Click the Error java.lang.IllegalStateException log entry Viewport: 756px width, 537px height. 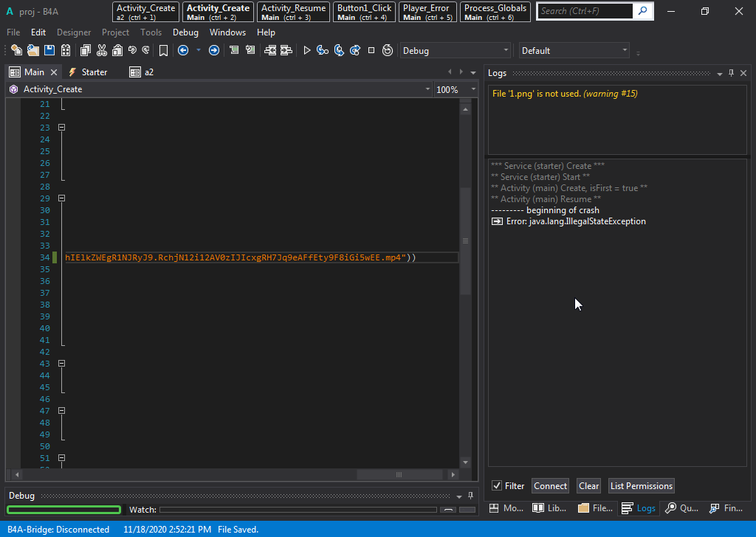tap(575, 221)
